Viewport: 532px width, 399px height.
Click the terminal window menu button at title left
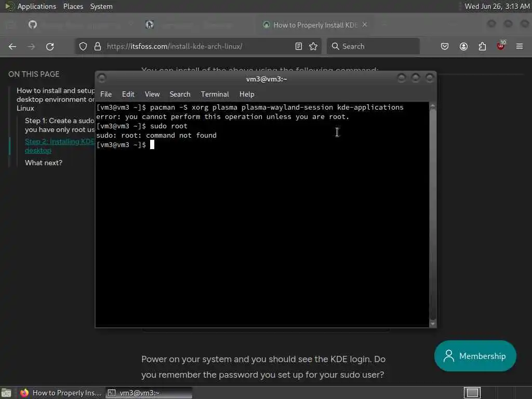pyautogui.click(x=102, y=78)
